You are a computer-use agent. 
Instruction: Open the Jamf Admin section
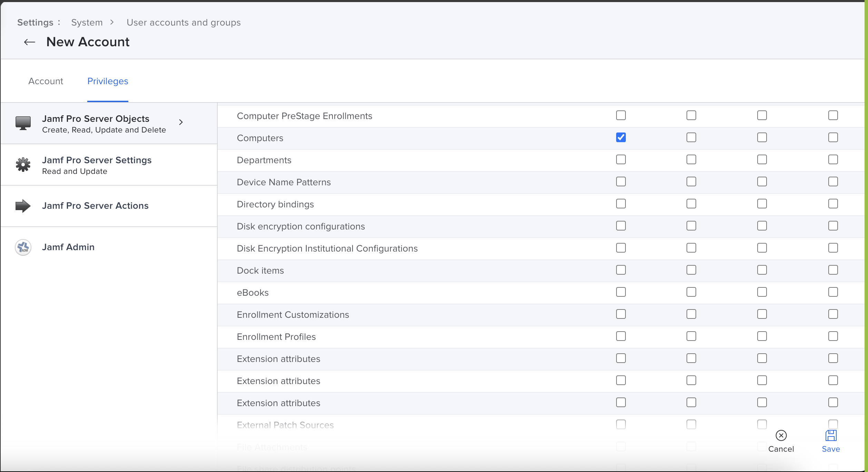coord(109,247)
